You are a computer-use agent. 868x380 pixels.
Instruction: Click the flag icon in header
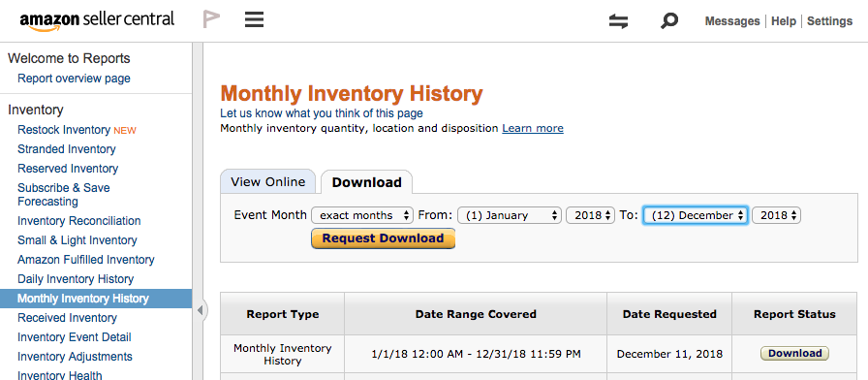[211, 19]
